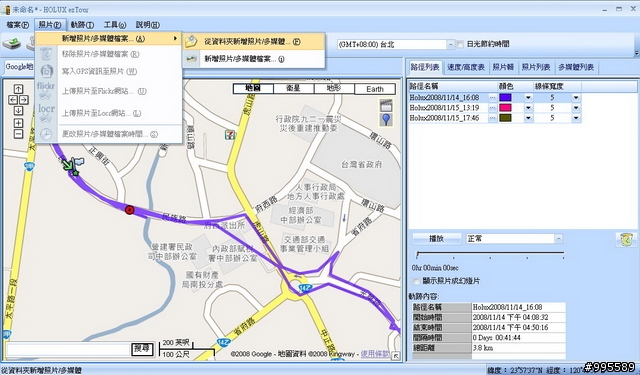Open ellipsis button for Holux2008/11/15_17:46
Viewport: 640px width, 375px height.
coord(493,118)
